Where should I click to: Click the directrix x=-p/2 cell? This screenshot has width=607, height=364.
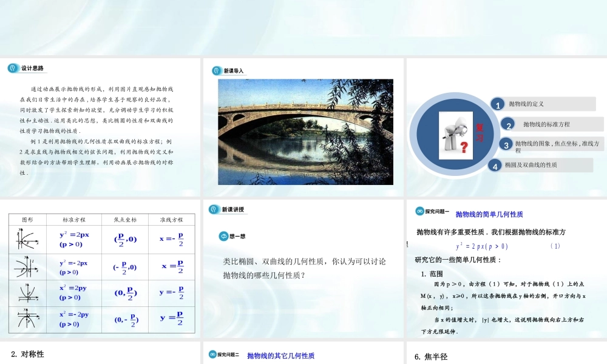point(172,240)
